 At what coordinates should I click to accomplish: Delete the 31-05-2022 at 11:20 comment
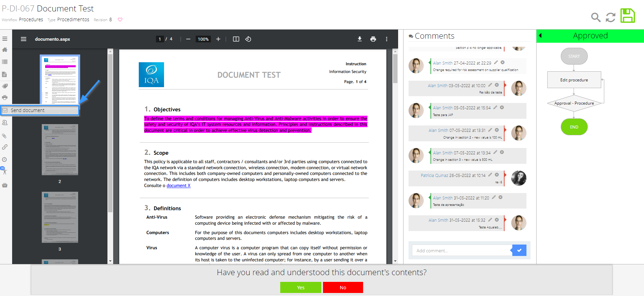[x=501, y=197]
